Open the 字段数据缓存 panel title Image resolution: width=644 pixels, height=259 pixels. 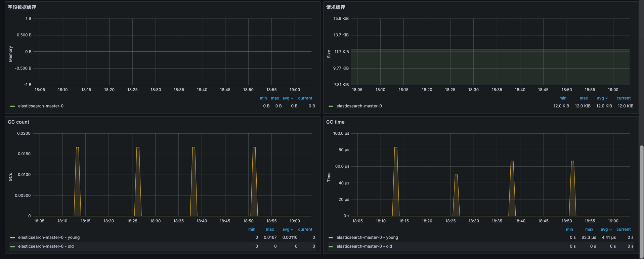(22, 7)
